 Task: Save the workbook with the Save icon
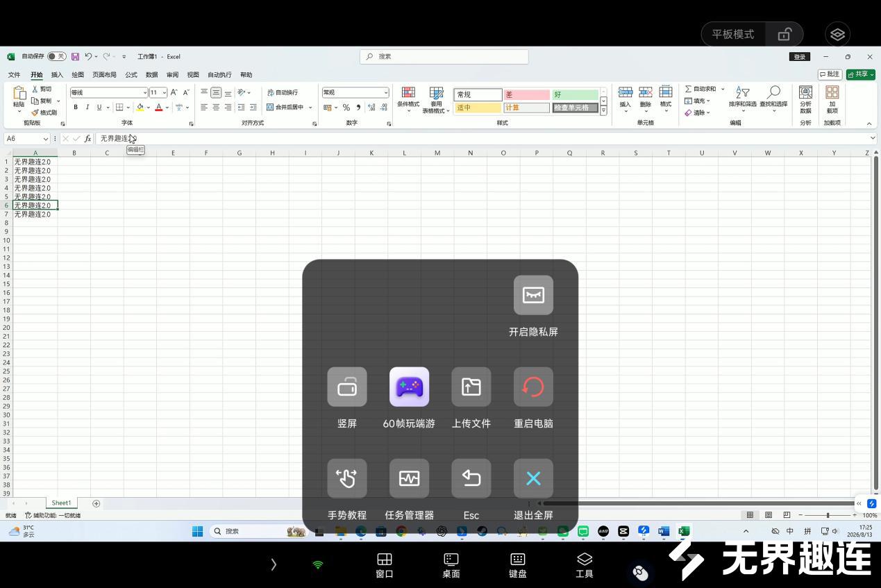coord(75,57)
